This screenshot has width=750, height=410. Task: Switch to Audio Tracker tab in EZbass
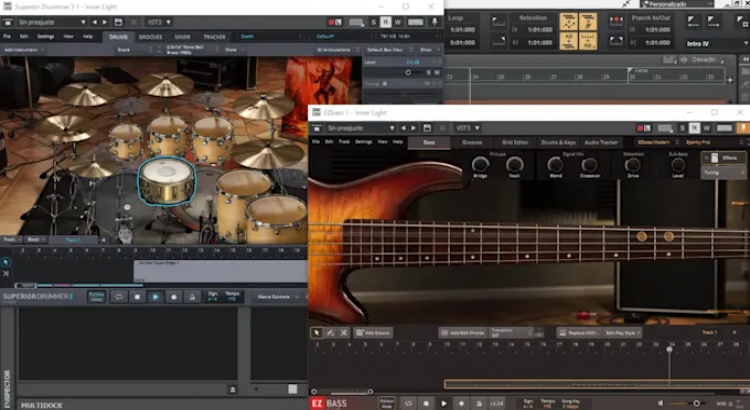click(x=601, y=143)
